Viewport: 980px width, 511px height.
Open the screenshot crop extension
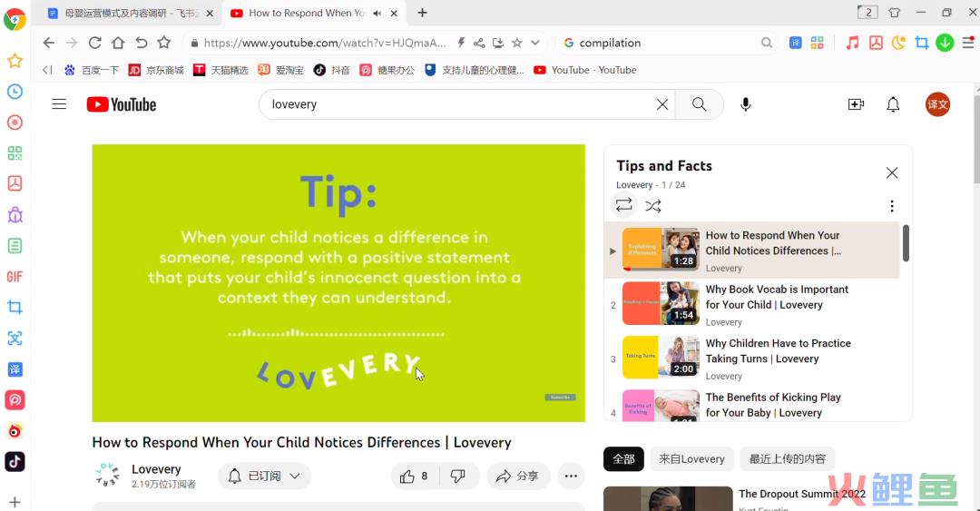(x=921, y=43)
